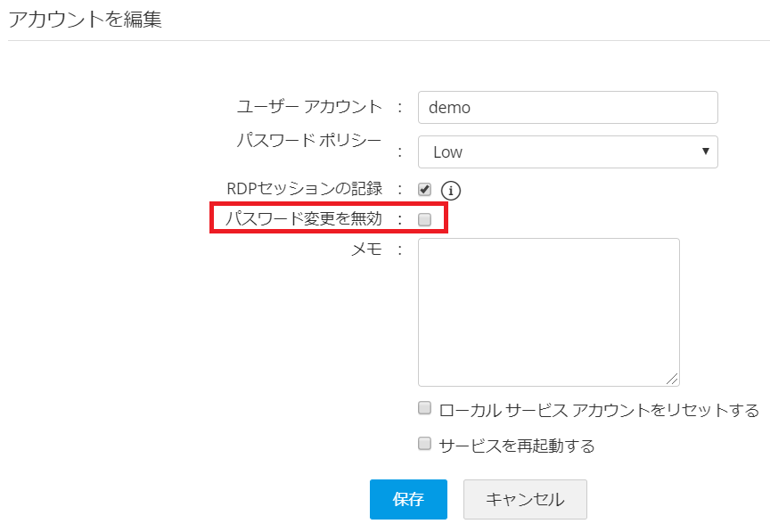
Task: Click the アカウントを編集 page heading
Action: 86,20
